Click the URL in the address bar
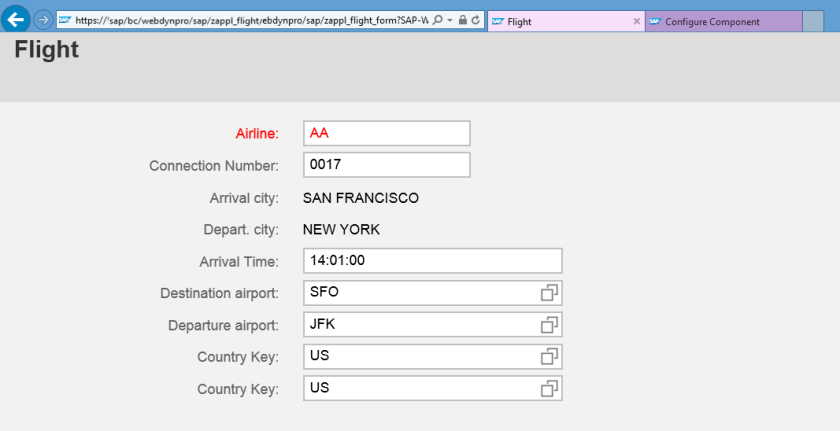The width and height of the screenshot is (840, 431). [250, 21]
